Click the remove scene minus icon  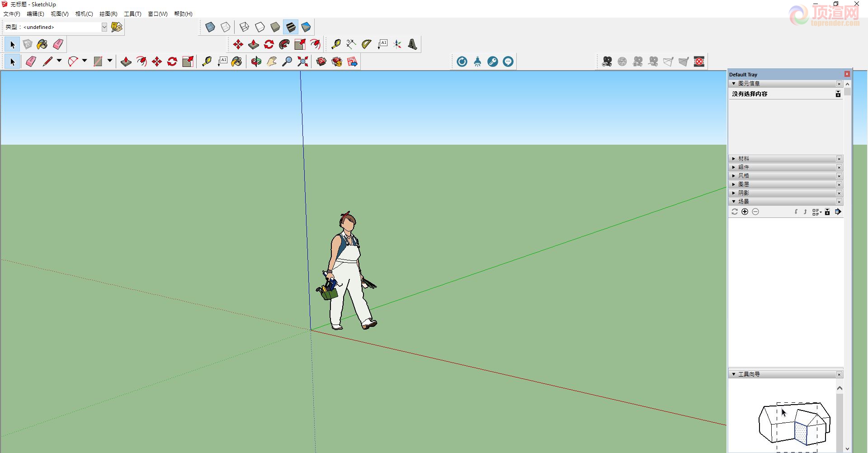click(x=755, y=212)
